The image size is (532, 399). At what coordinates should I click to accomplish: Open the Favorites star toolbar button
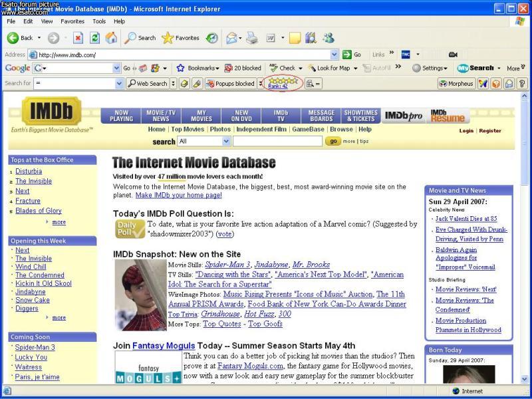coord(178,38)
